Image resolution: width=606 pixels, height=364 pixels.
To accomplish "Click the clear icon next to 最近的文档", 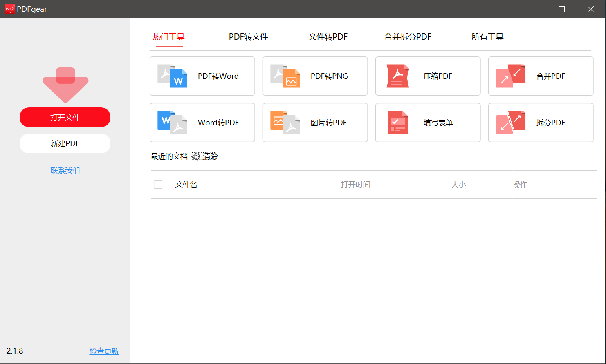I will pyautogui.click(x=196, y=156).
